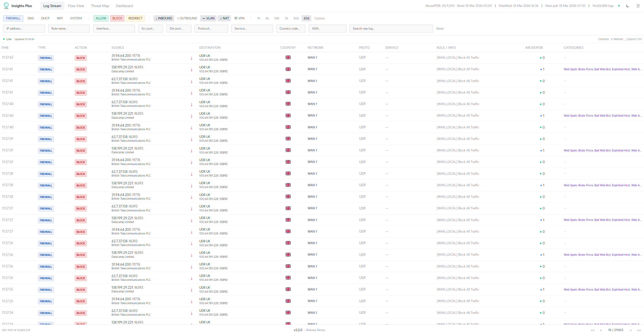Select the 24h time range
The width and height of the screenshot is (644, 334).
click(276, 18)
